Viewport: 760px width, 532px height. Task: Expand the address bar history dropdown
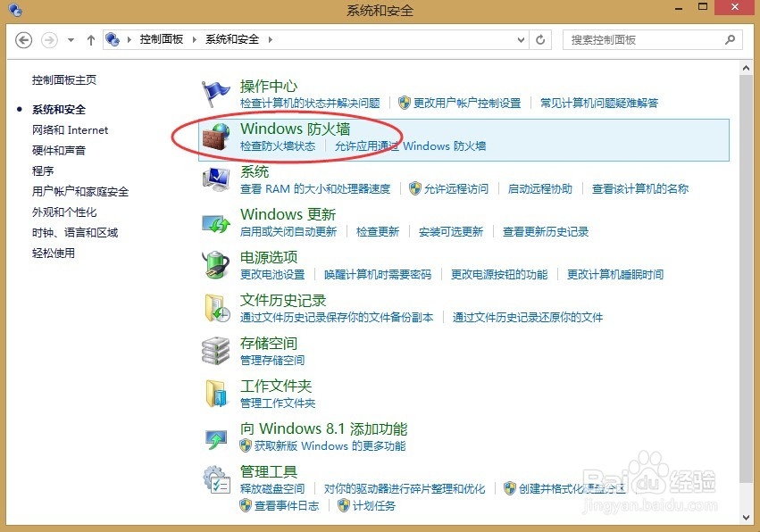(521, 40)
